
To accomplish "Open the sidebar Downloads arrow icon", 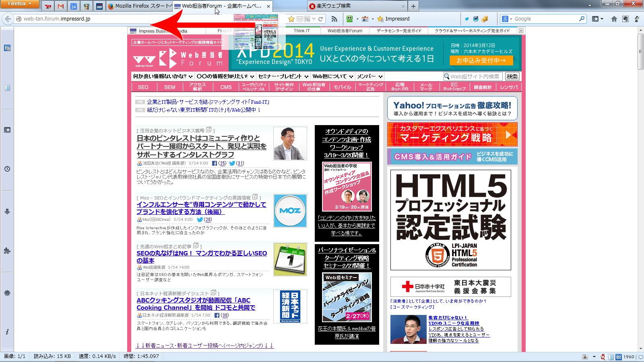I will [x=7, y=212].
